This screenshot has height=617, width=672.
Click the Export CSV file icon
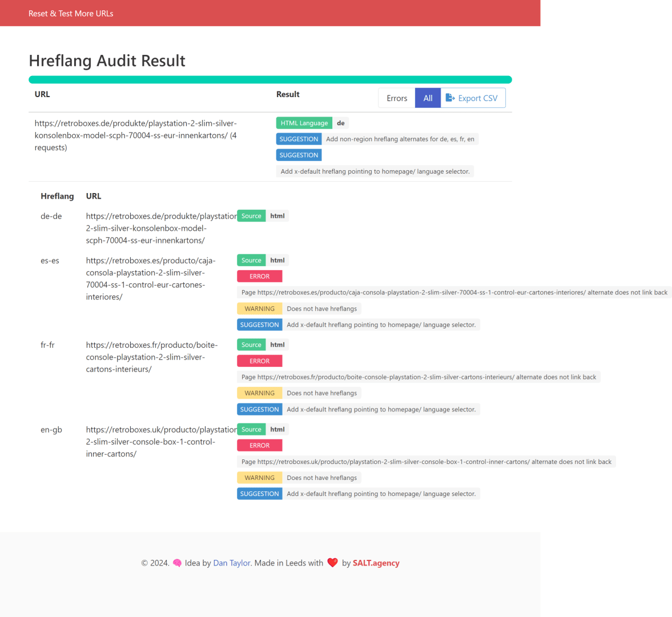tap(449, 98)
